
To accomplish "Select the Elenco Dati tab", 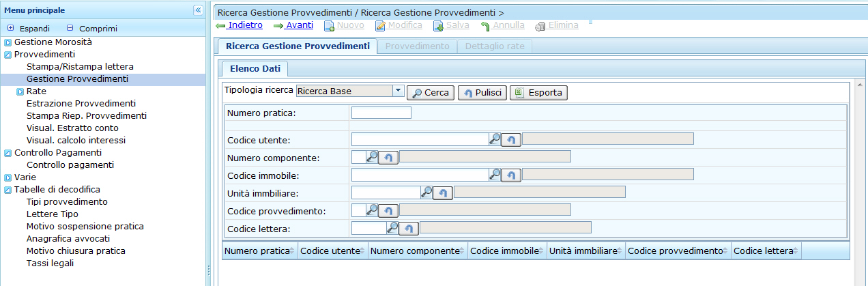I will pos(255,69).
